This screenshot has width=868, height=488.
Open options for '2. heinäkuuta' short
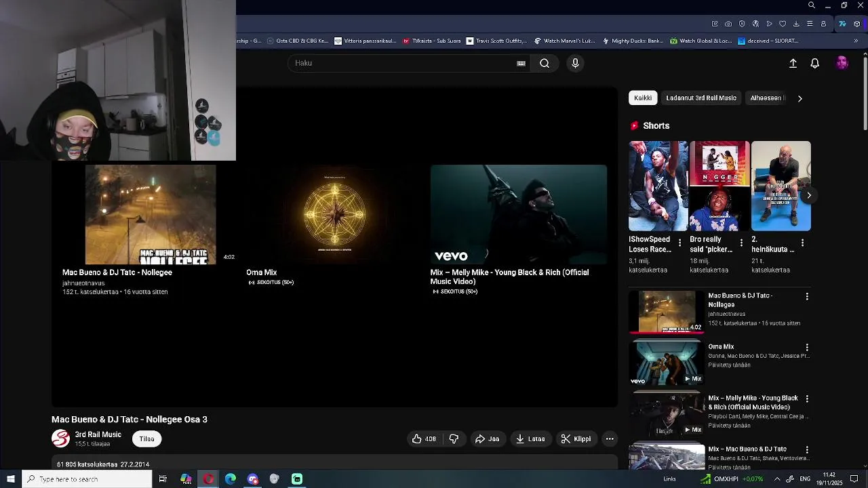802,243
